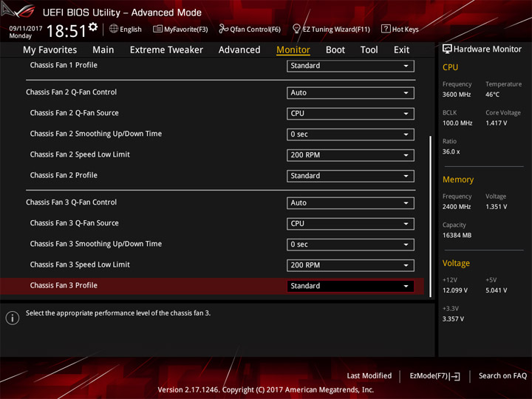Click Ratio value 36.0 x

(451, 151)
